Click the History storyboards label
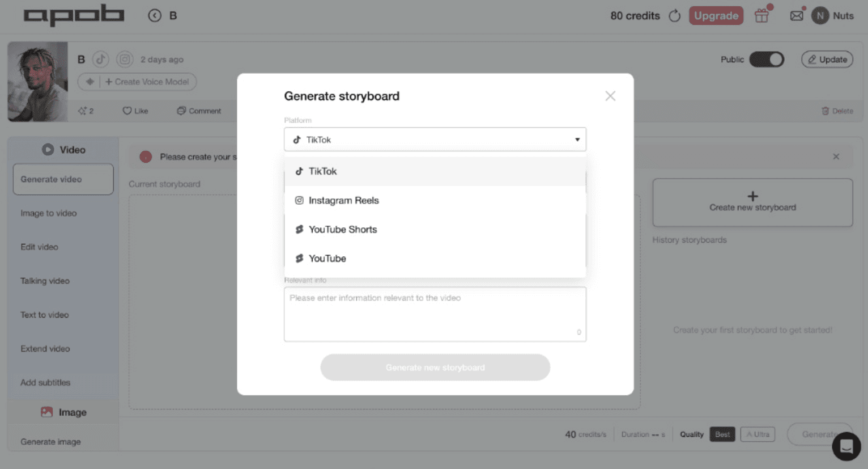This screenshot has height=469, width=868. 690,240
